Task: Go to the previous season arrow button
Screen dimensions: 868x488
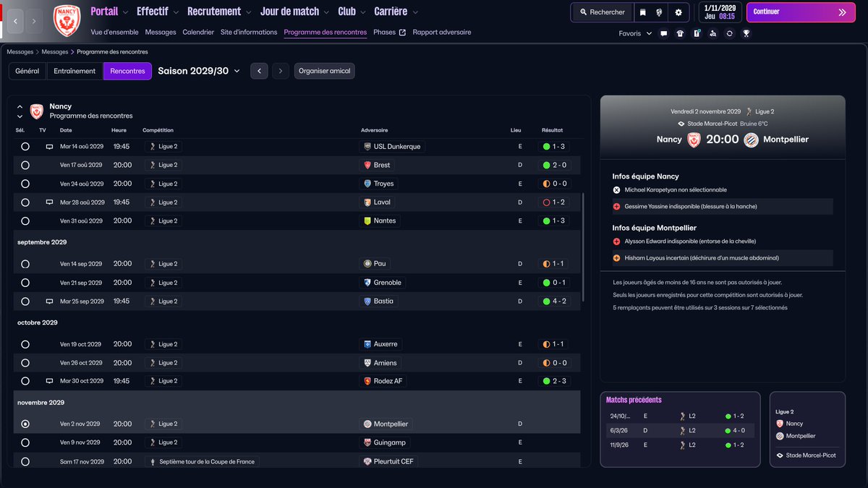Action: tap(260, 71)
